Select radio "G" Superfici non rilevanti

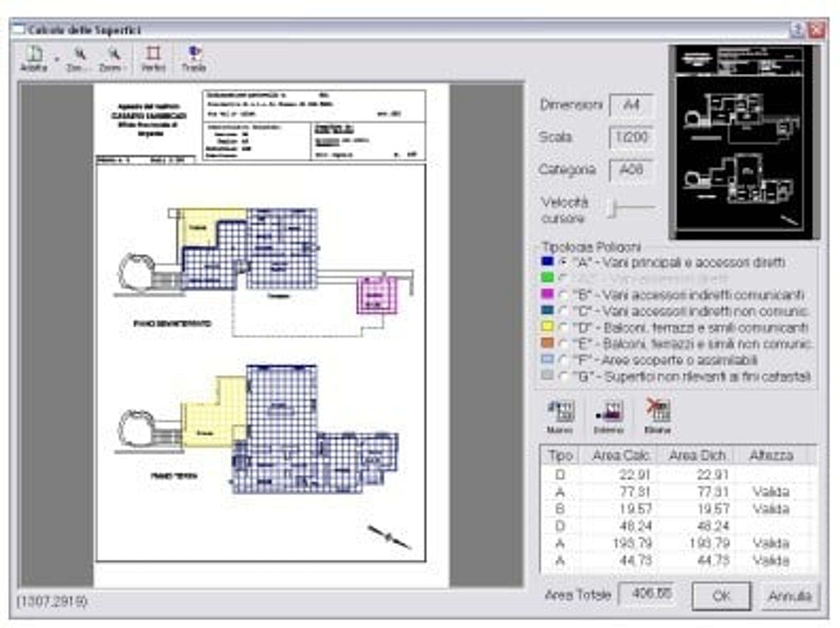click(564, 377)
